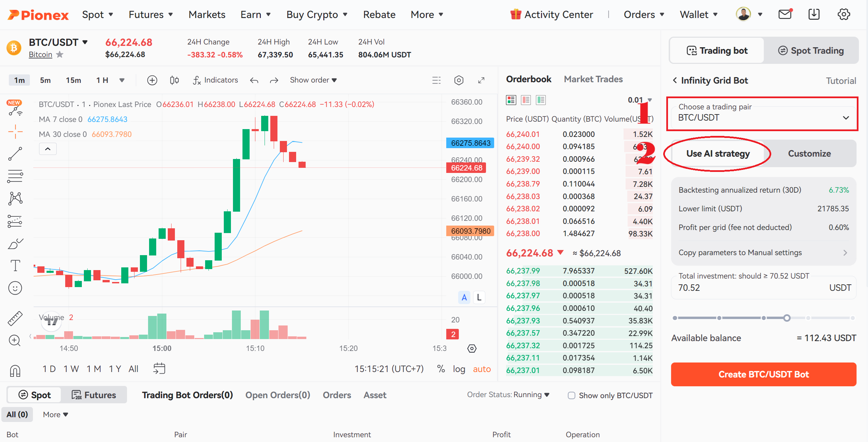Redo the chart action
The height and width of the screenshot is (442, 868).
click(274, 81)
